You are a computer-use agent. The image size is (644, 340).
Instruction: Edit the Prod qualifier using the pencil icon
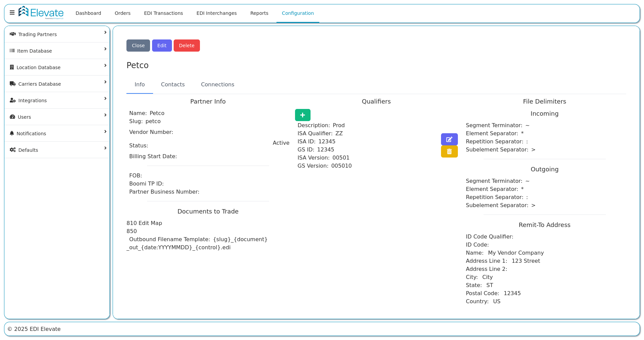449,139
